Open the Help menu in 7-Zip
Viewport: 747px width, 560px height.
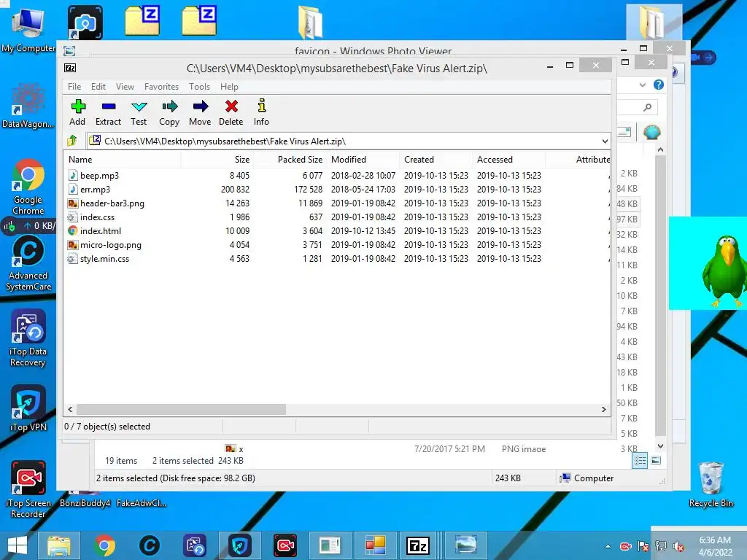(229, 87)
